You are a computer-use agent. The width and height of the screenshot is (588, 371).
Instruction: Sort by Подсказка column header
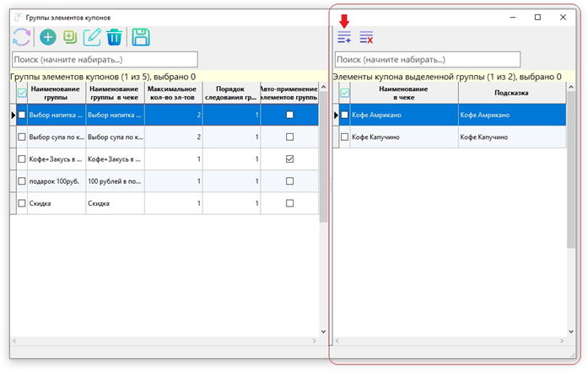(511, 93)
